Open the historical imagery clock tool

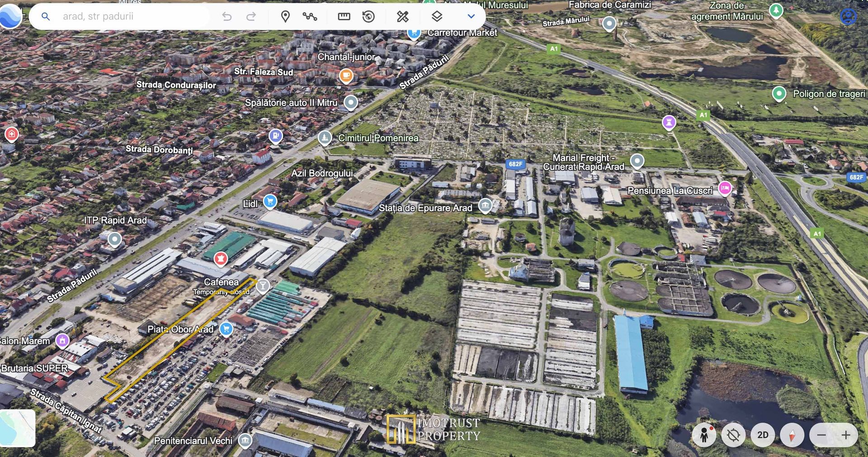coord(369,17)
